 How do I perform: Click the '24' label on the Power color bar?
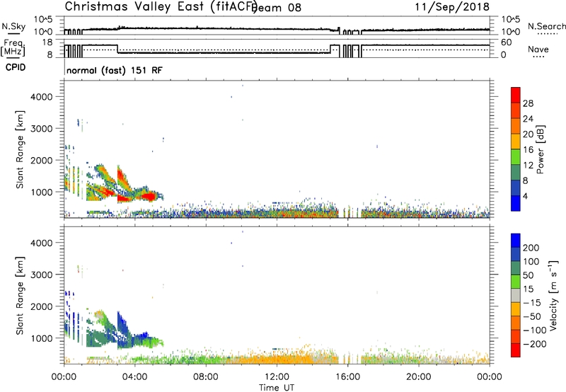[x=528, y=119]
